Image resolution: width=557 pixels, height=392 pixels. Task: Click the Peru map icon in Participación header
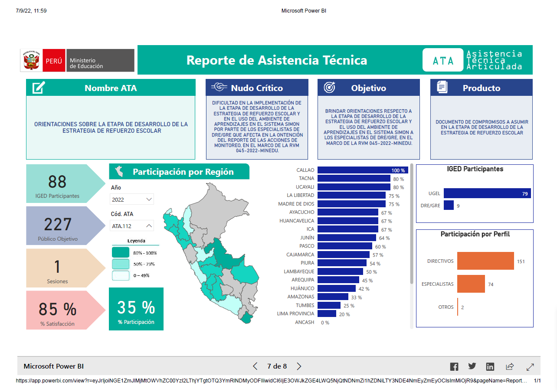point(118,172)
